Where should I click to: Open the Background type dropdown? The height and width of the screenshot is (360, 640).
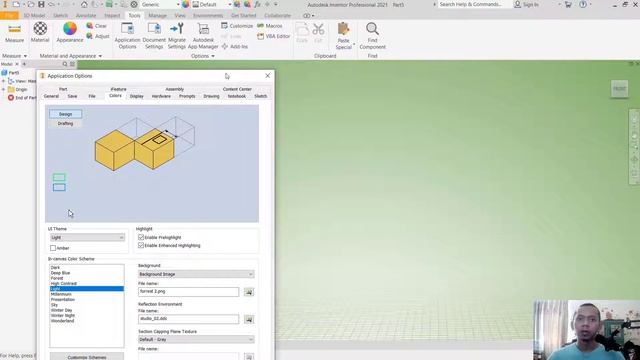click(196, 274)
